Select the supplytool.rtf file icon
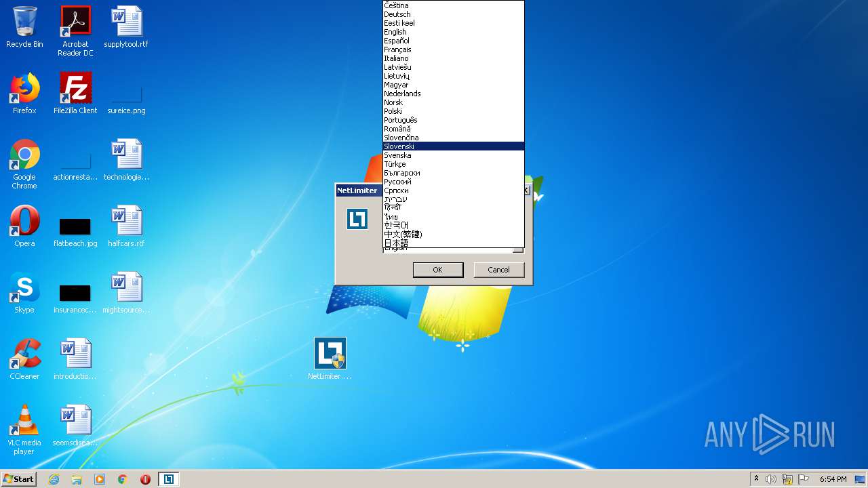Image resolution: width=868 pixels, height=488 pixels. (126, 27)
